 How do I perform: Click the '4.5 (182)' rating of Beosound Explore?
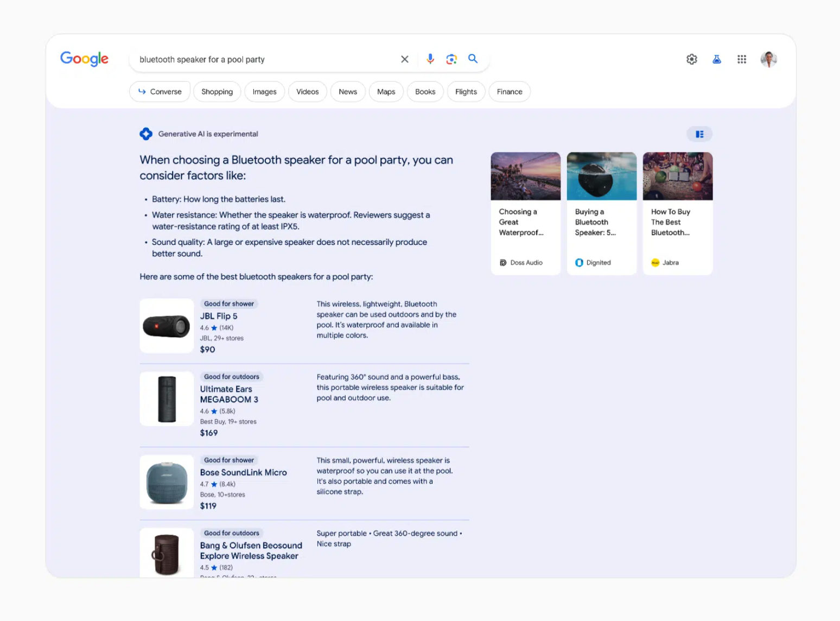(x=216, y=568)
